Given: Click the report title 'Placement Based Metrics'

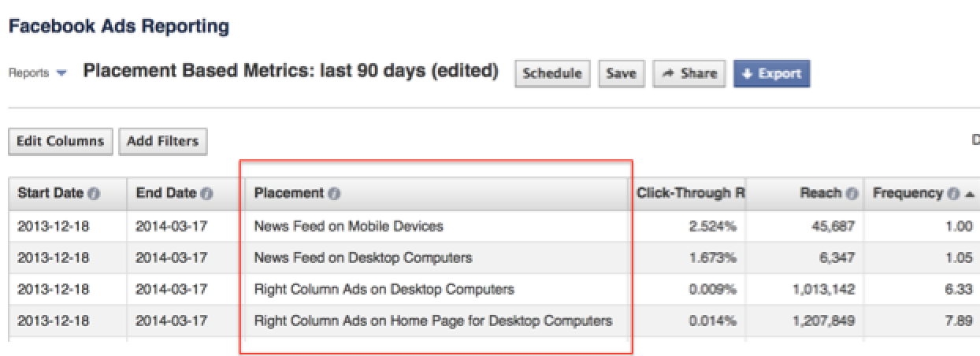Looking at the screenshot, I should (291, 72).
